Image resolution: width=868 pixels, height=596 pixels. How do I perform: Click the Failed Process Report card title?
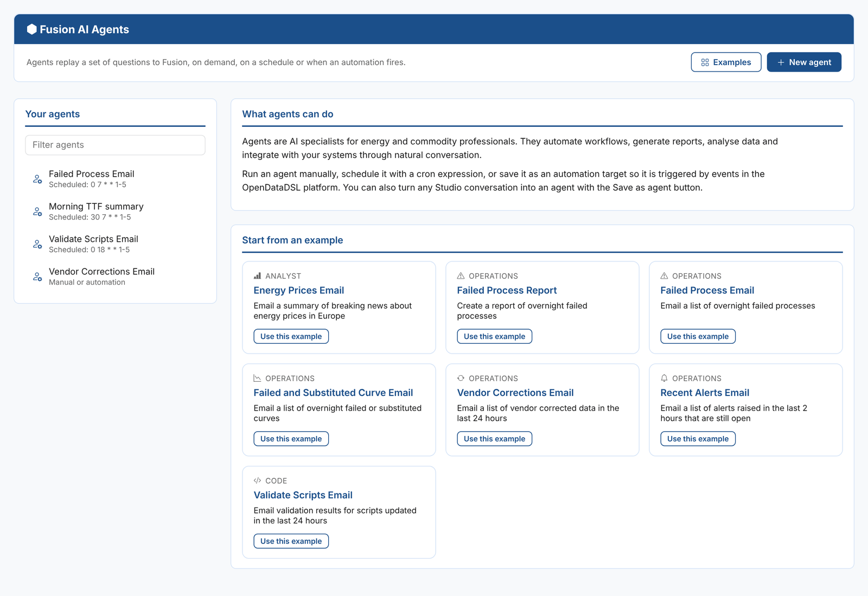coord(507,291)
